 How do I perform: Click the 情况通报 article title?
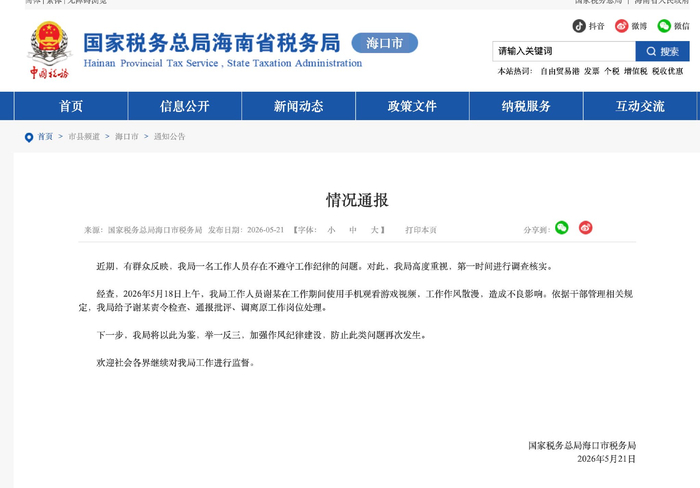(357, 200)
